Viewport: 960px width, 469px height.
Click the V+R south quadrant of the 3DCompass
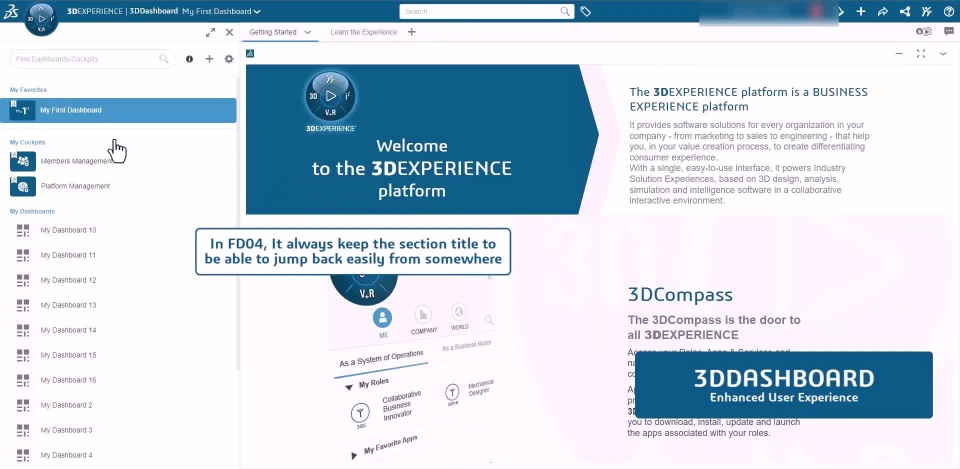pyautogui.click(x=42, y=29)
